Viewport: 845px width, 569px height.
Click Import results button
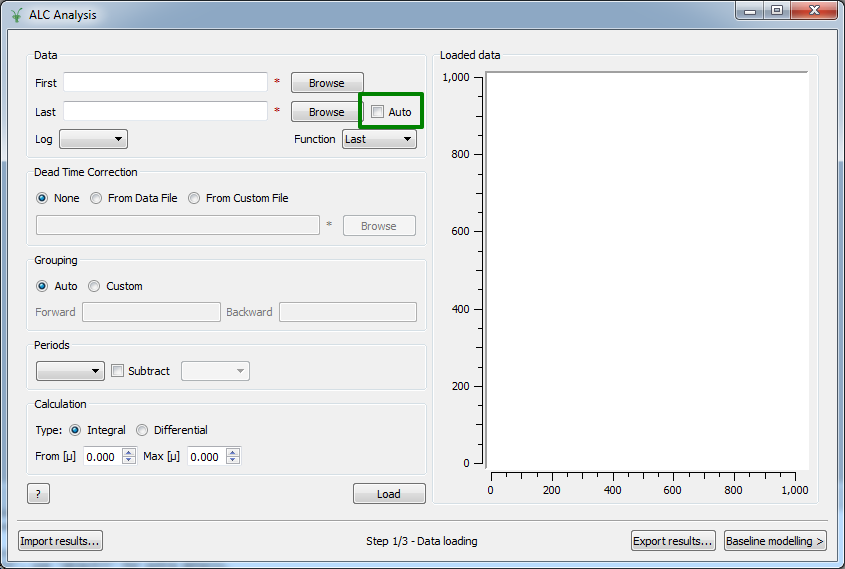tap(61, 541)
